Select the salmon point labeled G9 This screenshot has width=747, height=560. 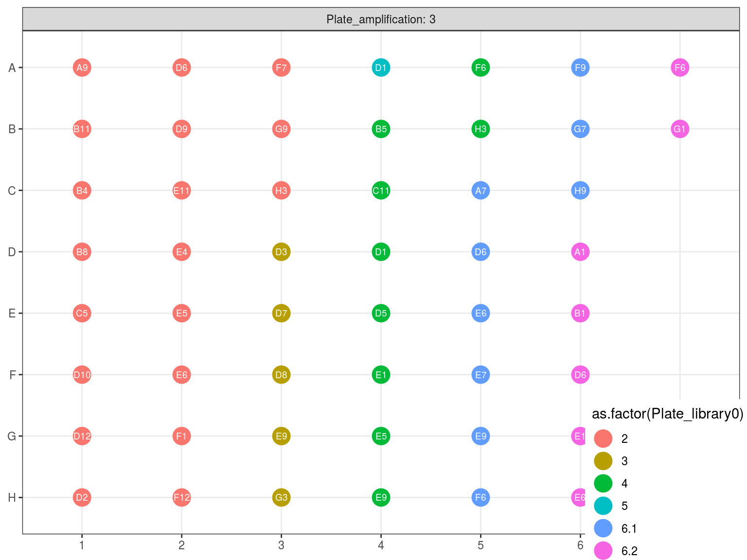pos(281,129)
